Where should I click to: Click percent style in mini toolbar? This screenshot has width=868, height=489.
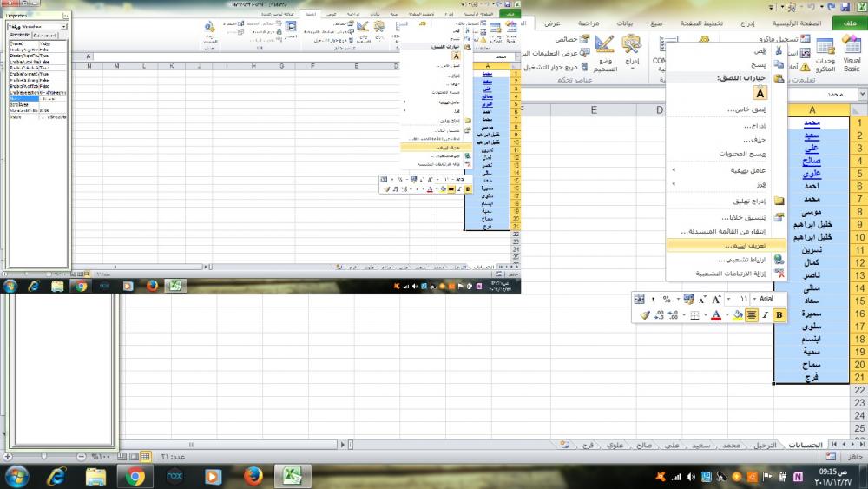667,299
